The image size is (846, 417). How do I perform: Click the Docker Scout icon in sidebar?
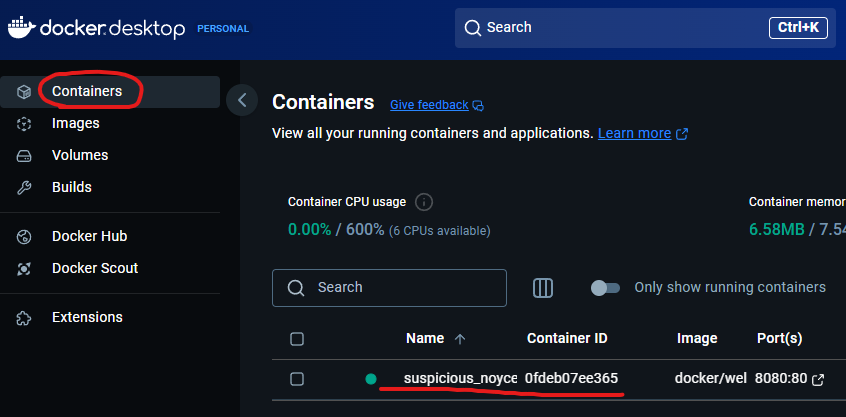pos(24,268)
